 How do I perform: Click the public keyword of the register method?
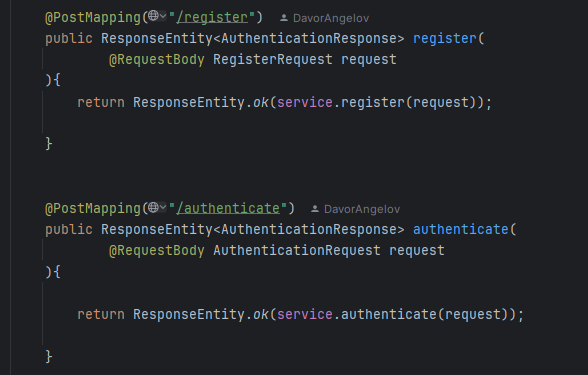tap(69, 39)
